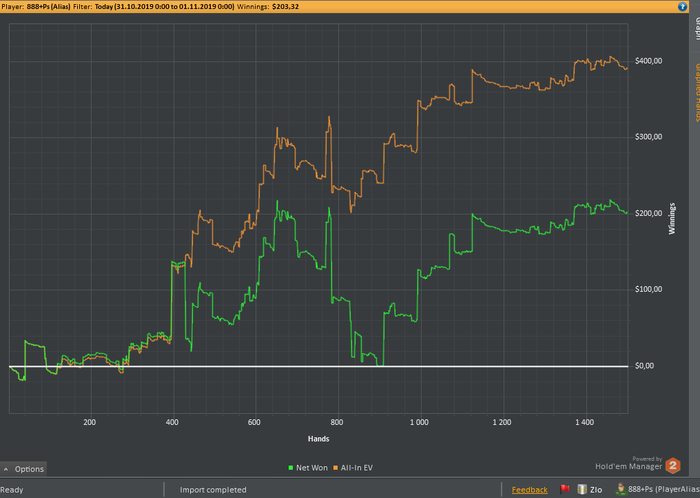Click the 888+Ps (PlayerAlias status bar entry
The height and width of the screenshot is (498, 700).
click(x=664, y=489)
